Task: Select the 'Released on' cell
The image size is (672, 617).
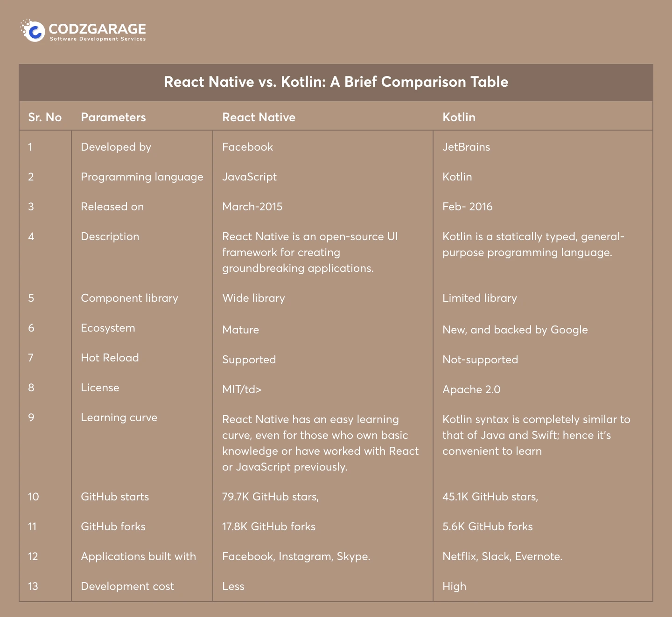Action: coord(112,207)
